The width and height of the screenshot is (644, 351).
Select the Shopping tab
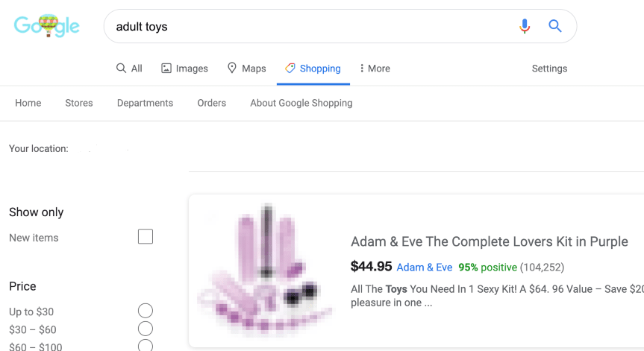point(313,69)
